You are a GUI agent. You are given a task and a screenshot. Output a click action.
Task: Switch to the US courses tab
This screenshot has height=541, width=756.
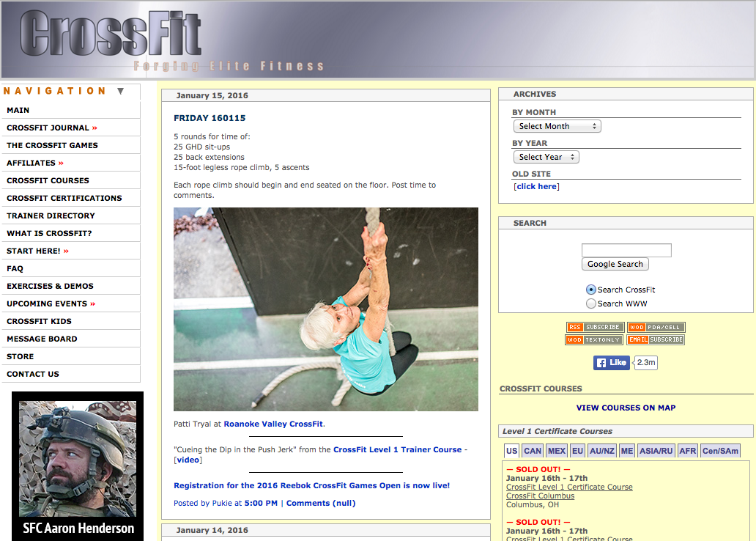(x=511, y=451)
